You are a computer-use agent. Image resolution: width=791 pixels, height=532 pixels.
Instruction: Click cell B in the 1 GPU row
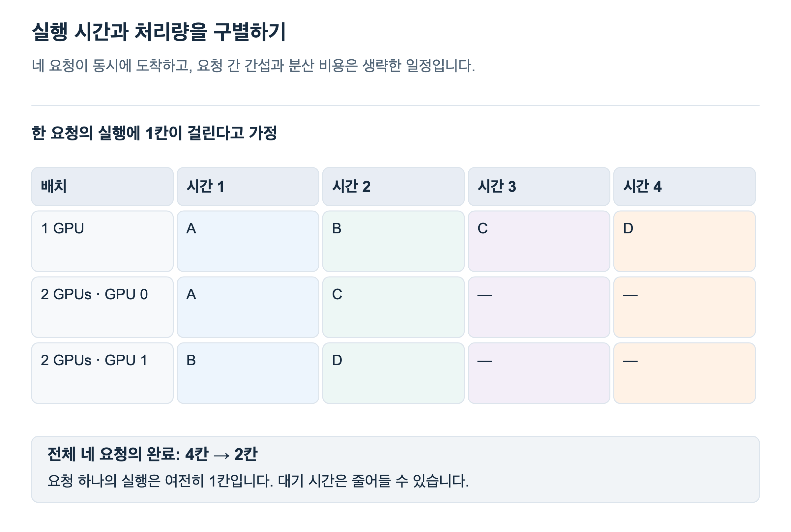click(394, 241)
